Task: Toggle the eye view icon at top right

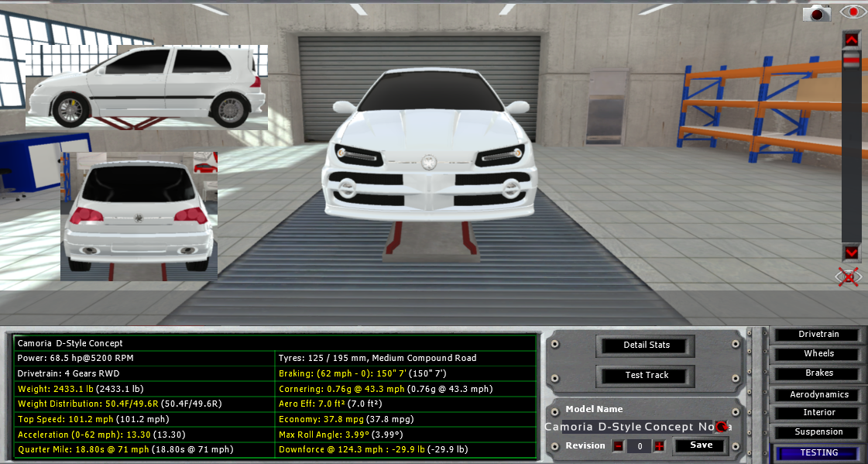Action: tap(852, 12)
